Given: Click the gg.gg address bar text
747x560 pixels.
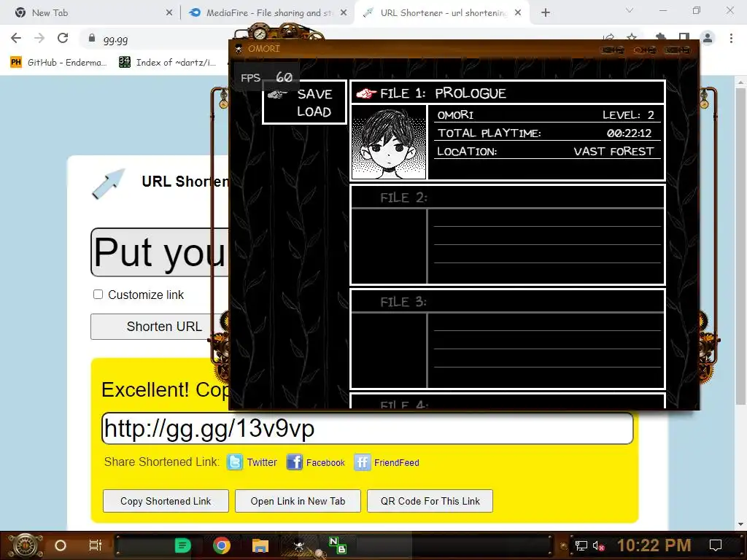Looking at the screenshot, I should pos(115,39).
